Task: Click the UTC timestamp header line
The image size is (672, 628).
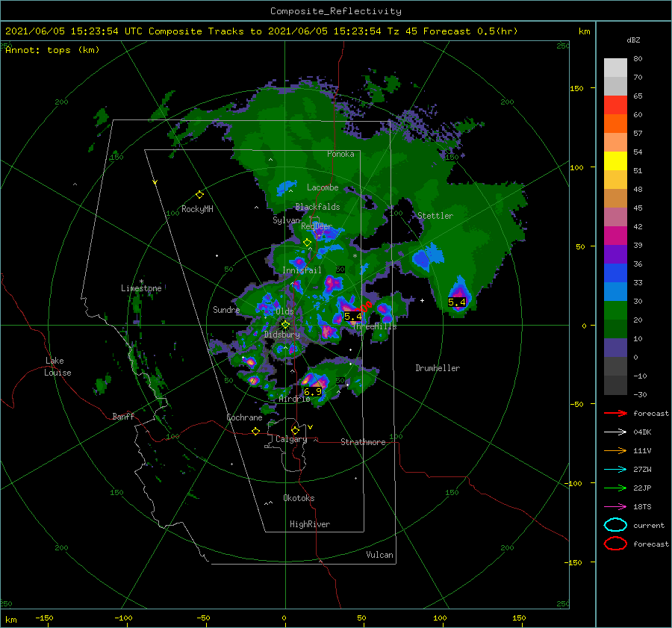Action: 261,31
